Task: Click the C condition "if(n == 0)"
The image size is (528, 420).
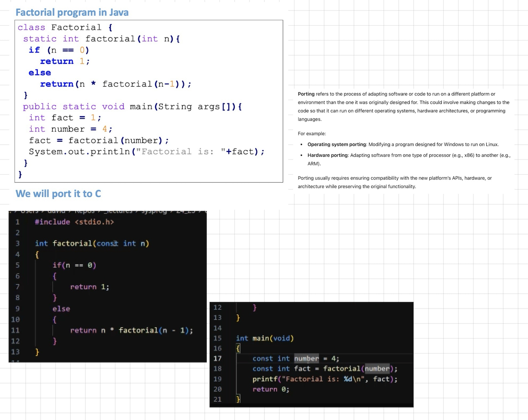Action: (74, 265)
